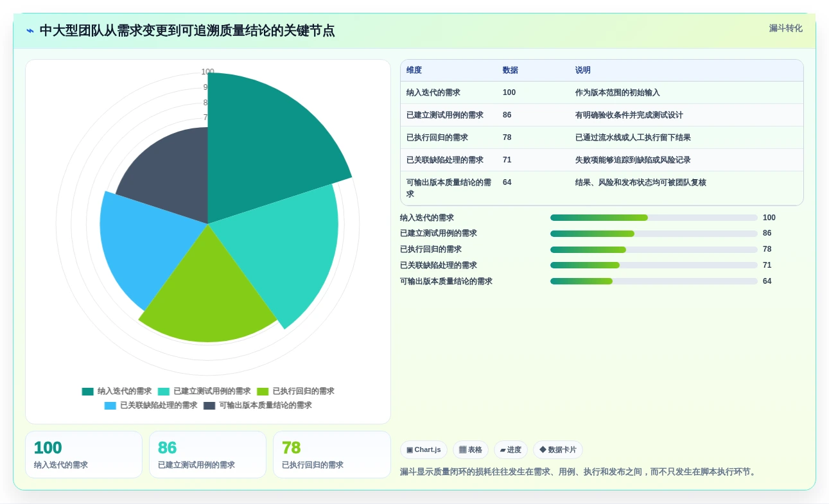Click the progress list label 已建立测试用例的需求

coord(439,234)
